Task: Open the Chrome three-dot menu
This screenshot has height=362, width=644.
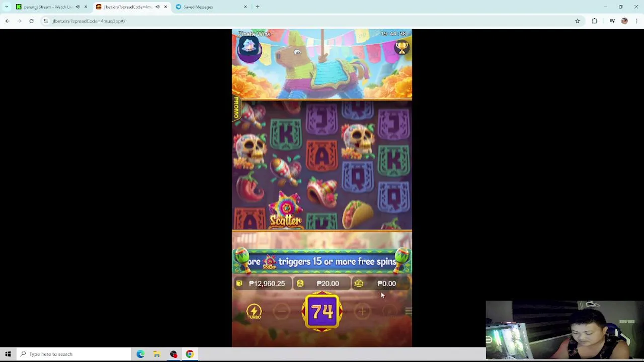Action: 636,21
